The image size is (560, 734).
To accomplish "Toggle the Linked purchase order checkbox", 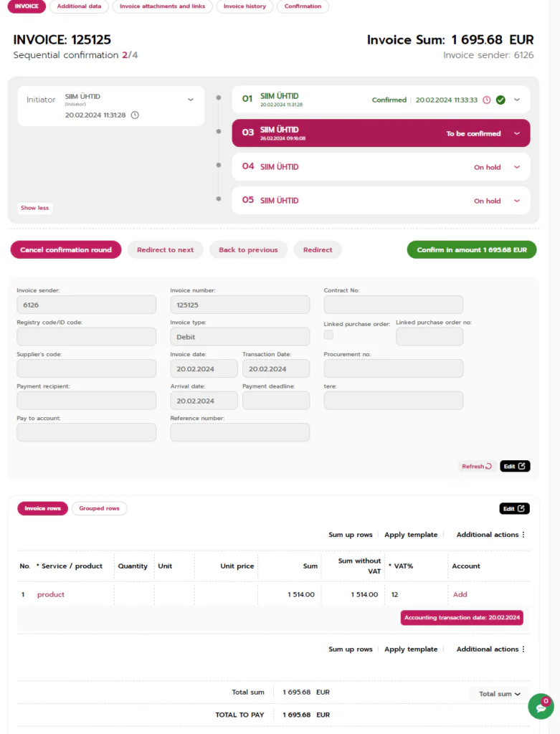I will pyautogui.click(x=328, y=335).
